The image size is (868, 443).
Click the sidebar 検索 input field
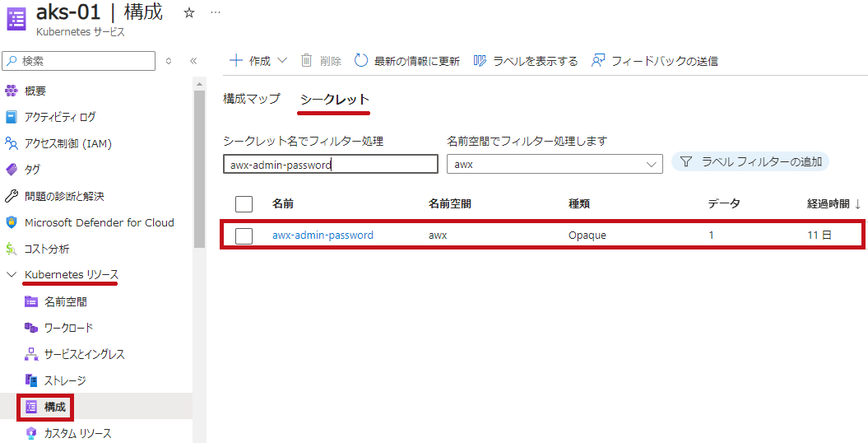(x=79, y=61)
